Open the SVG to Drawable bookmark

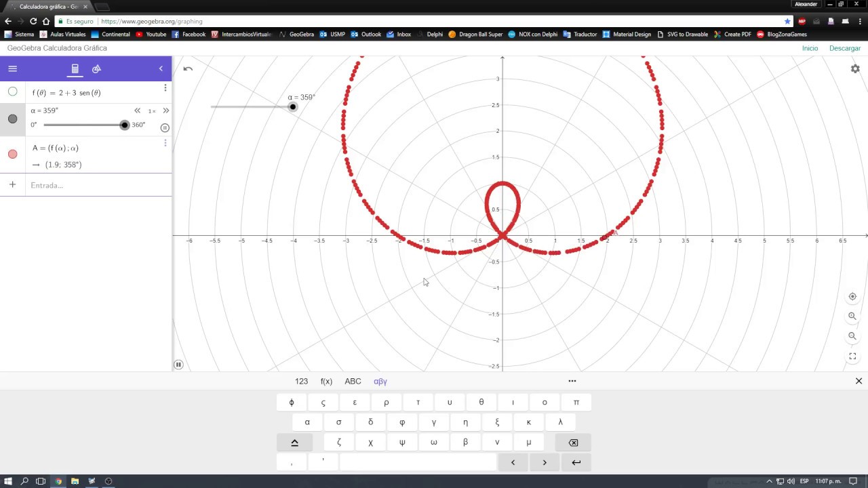[x=682, y=34]
